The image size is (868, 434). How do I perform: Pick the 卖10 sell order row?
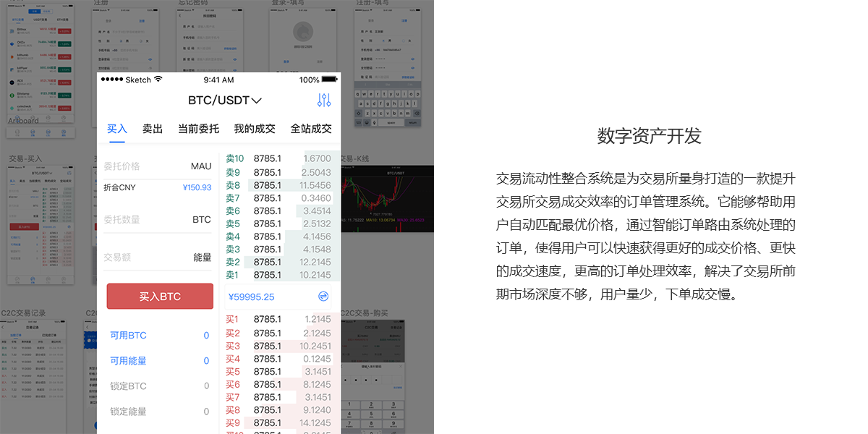click(278, 159)
